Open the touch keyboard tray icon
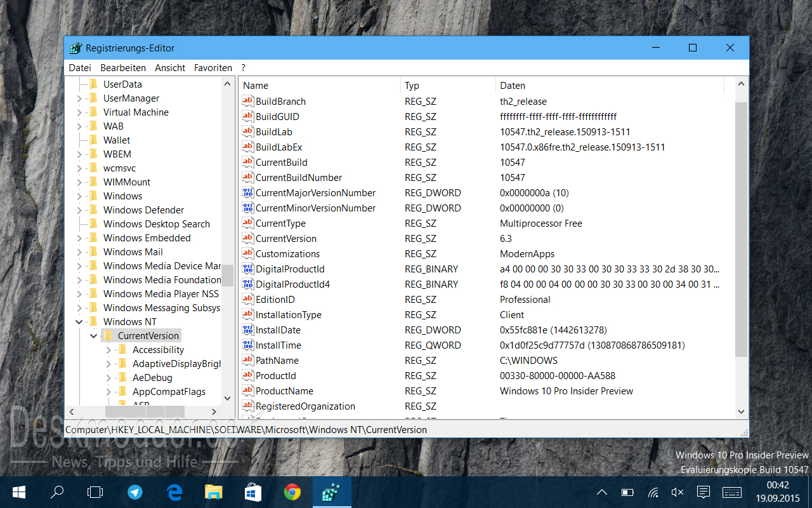The image size is (812, 508). click(732, 492)
